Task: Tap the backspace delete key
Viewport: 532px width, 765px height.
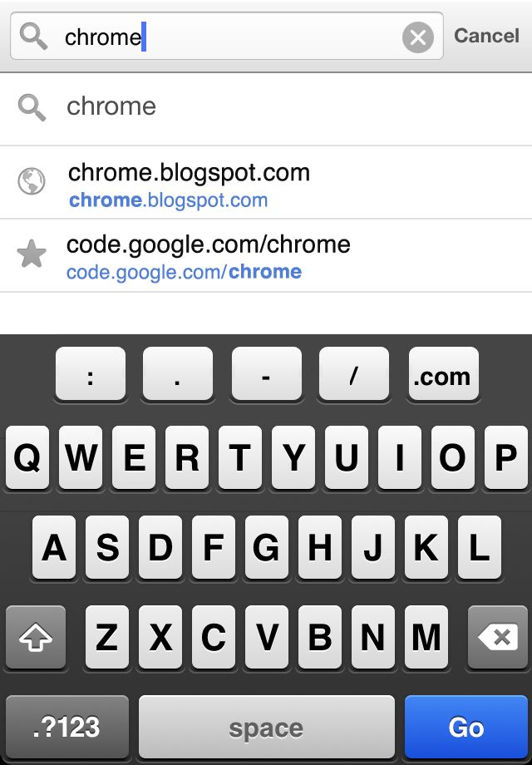Action: [x=497, y=637]
